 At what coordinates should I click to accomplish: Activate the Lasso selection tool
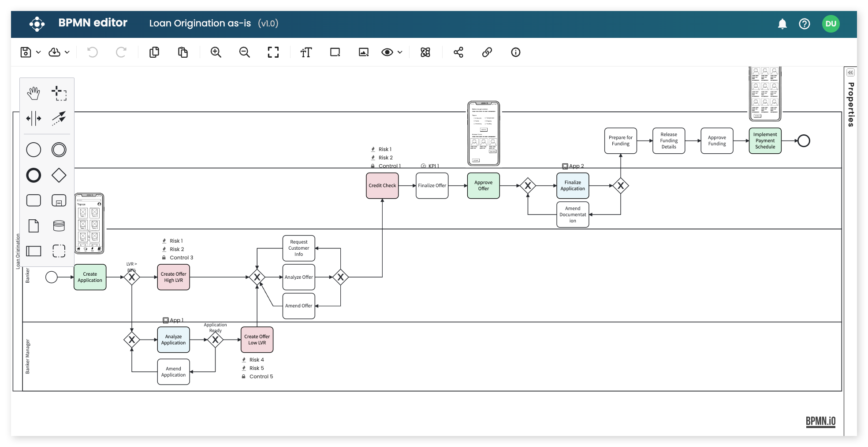tap(60, 93)
